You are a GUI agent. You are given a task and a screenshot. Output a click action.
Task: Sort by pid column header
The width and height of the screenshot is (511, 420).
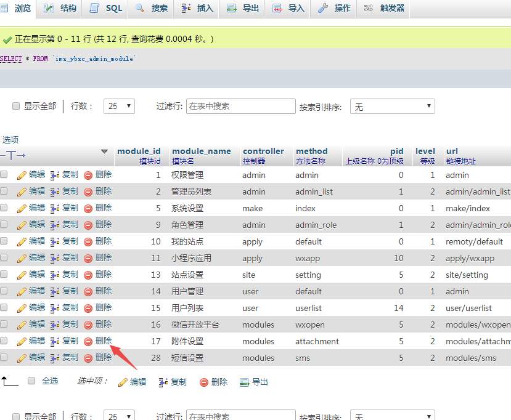click(x=397, y=151)
